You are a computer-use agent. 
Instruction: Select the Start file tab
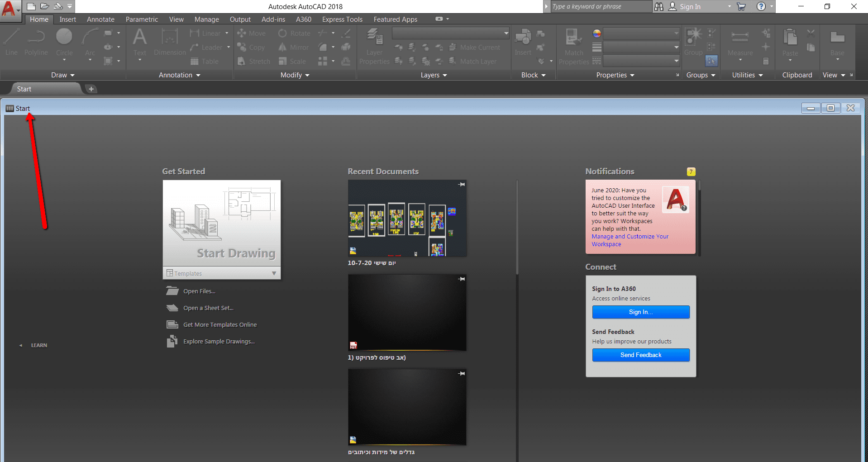pos(45,89)
